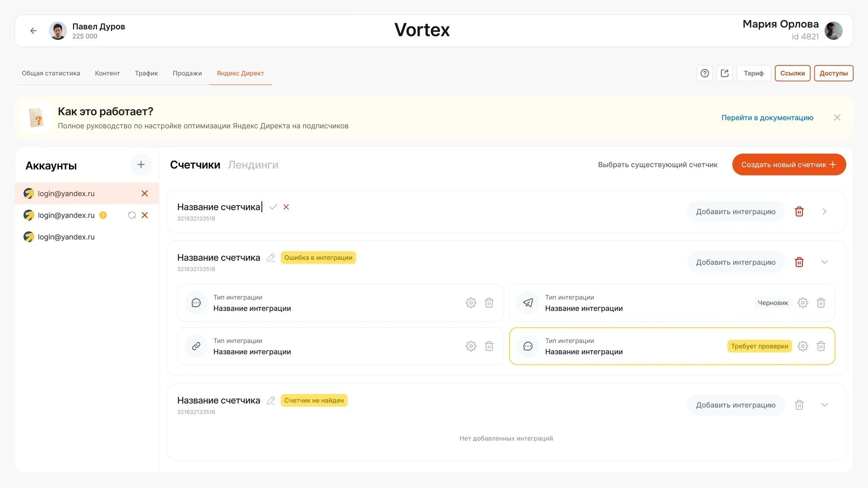This screenshot has width=868, height=488.
Task: Click 'Выбрать существующий счетчик'
Action: (658, 165)
